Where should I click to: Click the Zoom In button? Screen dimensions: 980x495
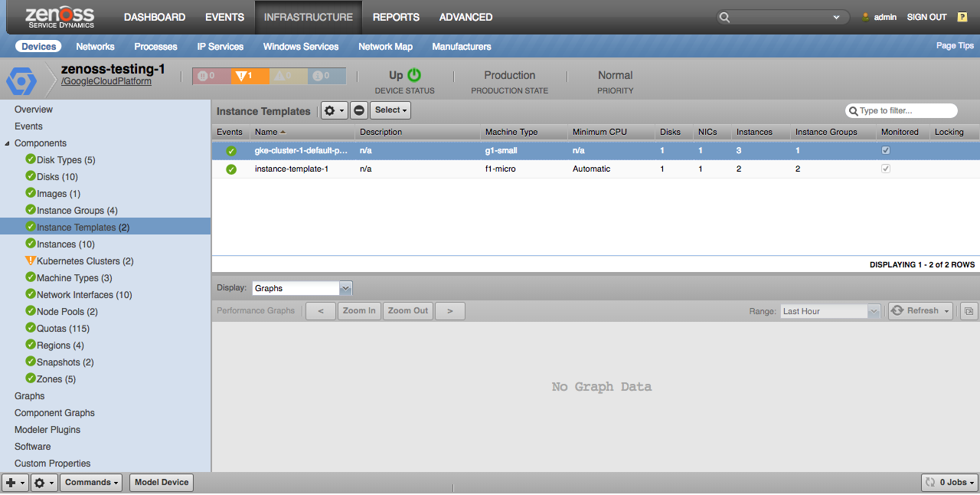359,311
